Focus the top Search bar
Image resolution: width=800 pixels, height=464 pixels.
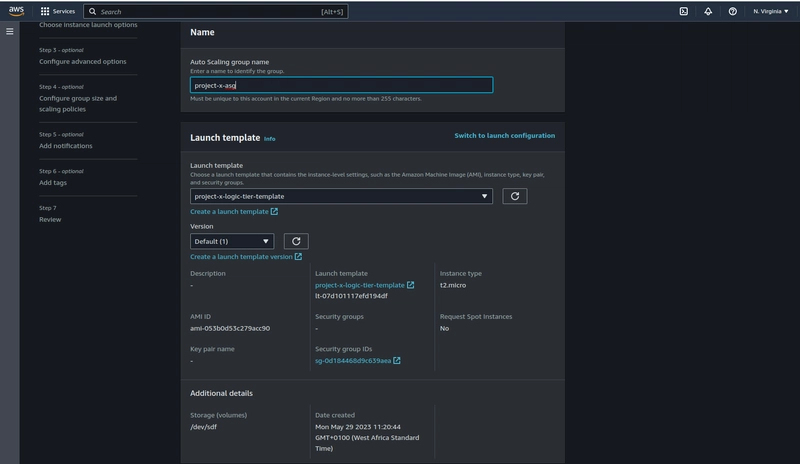[215, 11]
